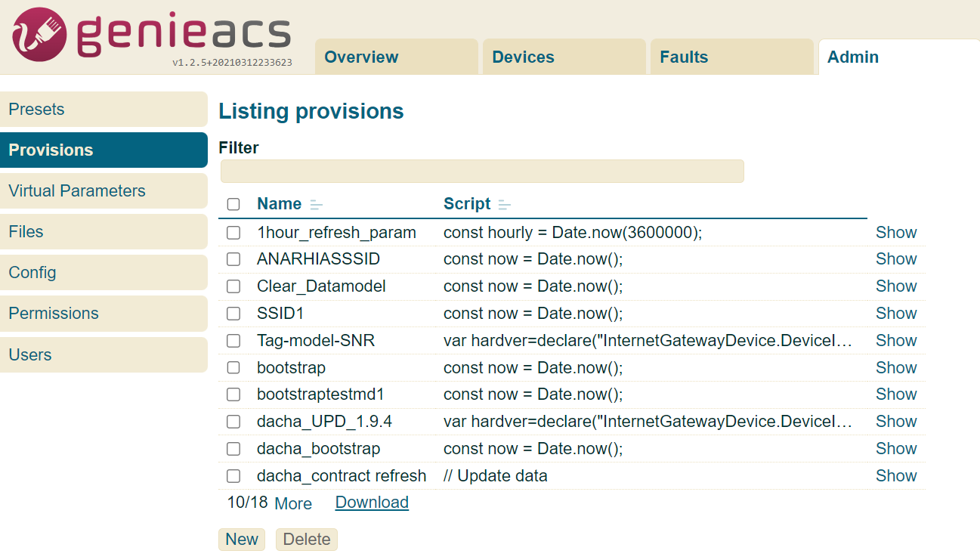The height and width of the screenshot is (560, 980).
Task: Check the dacha_UPD_1.9.4 row checkbox
Action: point(233,422)
